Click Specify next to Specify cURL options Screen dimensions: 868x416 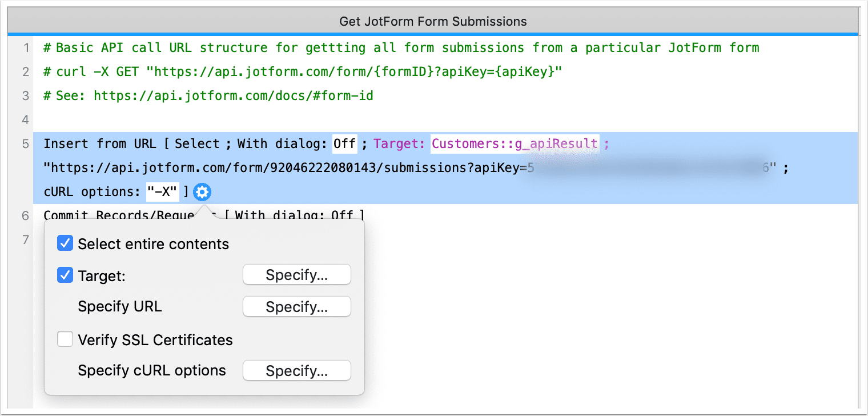(x=296, y=370)
